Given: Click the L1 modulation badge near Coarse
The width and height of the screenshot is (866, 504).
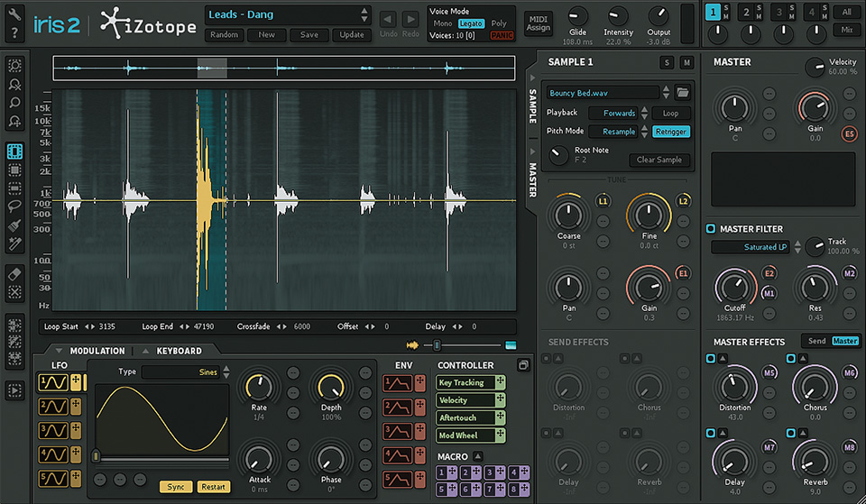Looking at the screenshot, I should [x=603, y=201].
